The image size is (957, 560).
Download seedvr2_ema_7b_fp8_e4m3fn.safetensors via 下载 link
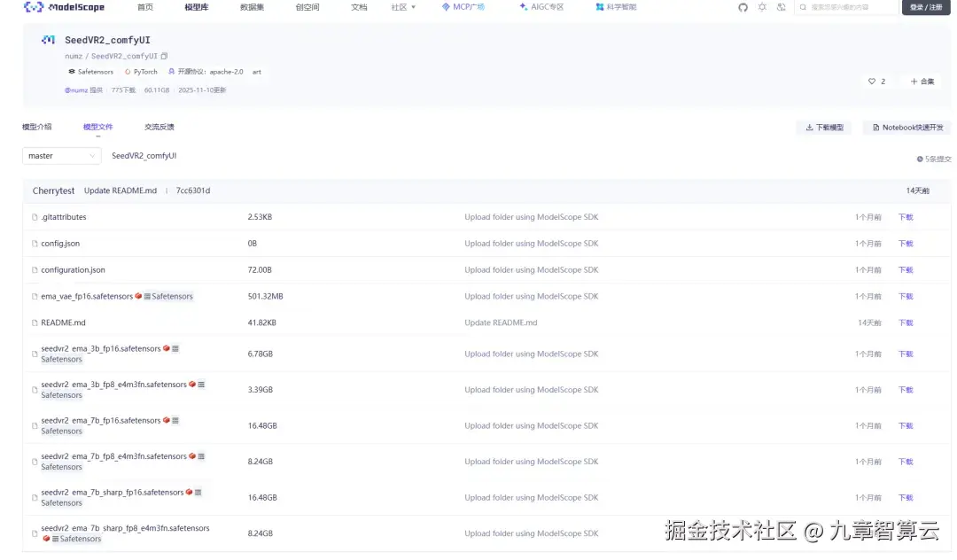[906, 462]
